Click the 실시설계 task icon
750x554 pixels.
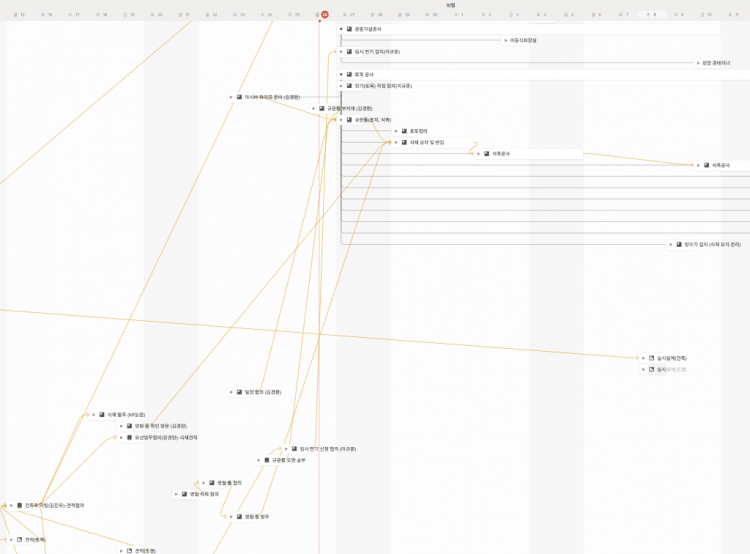(651, 357)
